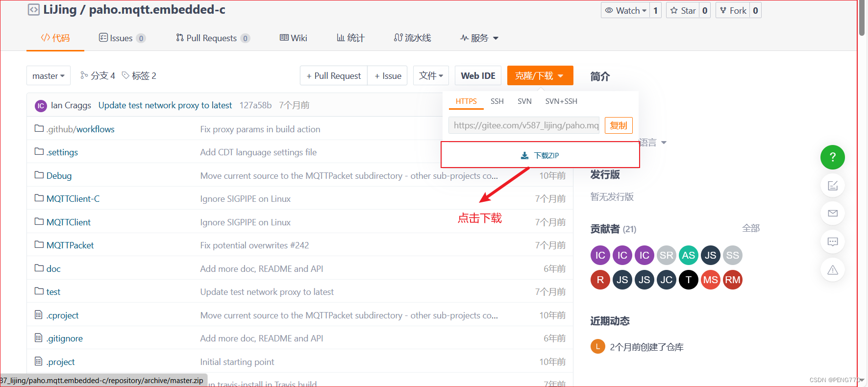Open contributor avatar AS
The width and height of the screenshot is (868, 387).
[x=688, y=255]
